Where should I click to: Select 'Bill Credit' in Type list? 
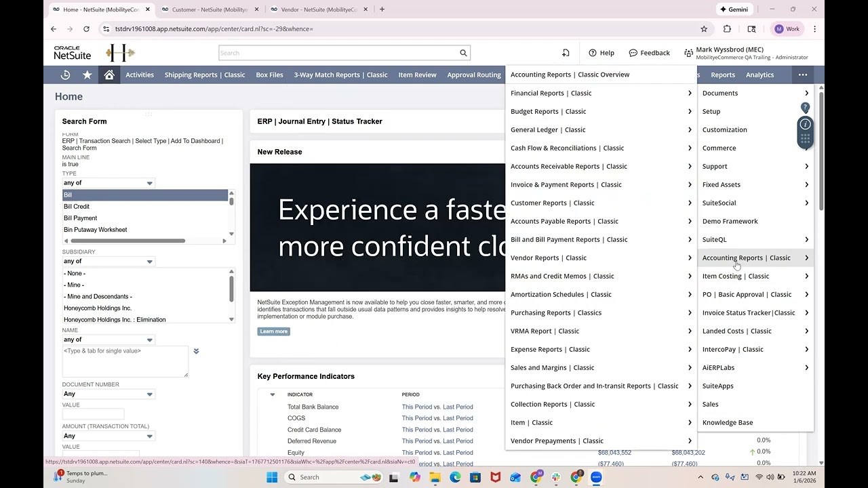click(x=145, y=207)
